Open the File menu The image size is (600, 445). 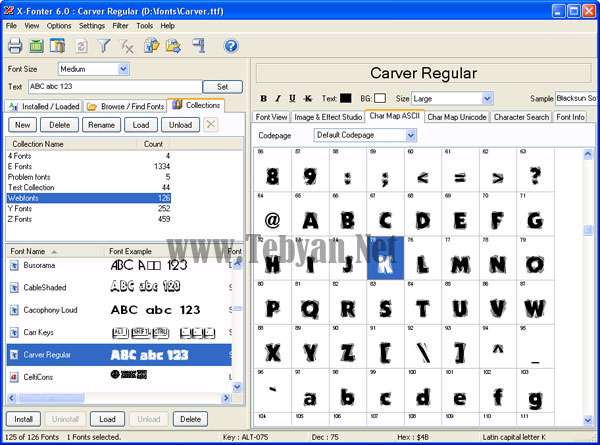(11, 26)
